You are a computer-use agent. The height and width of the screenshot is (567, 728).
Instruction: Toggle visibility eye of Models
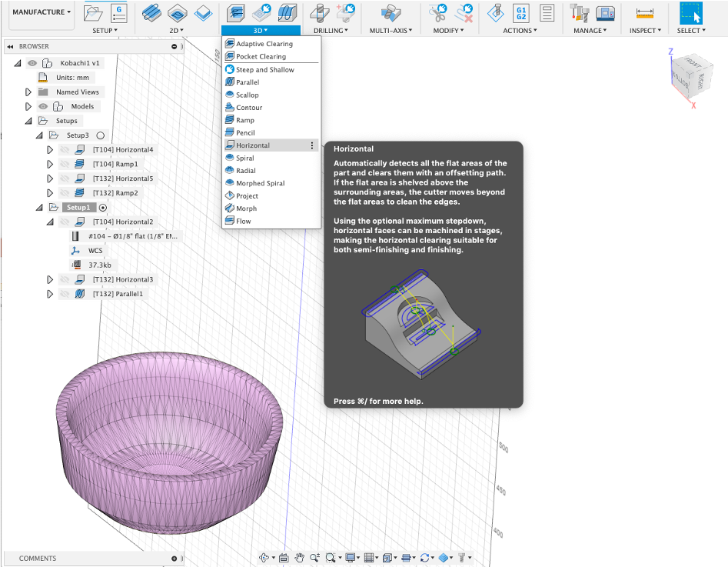[x=43, y=106]
